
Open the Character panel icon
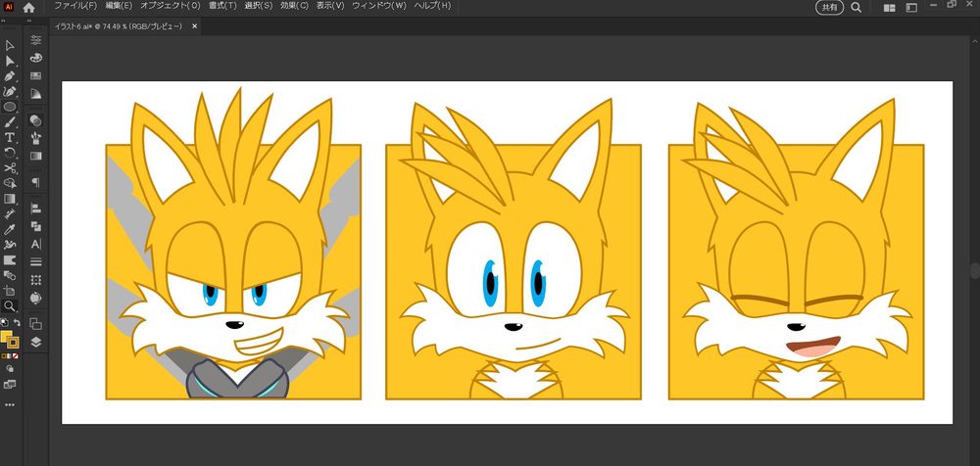(x=35, y=244)
